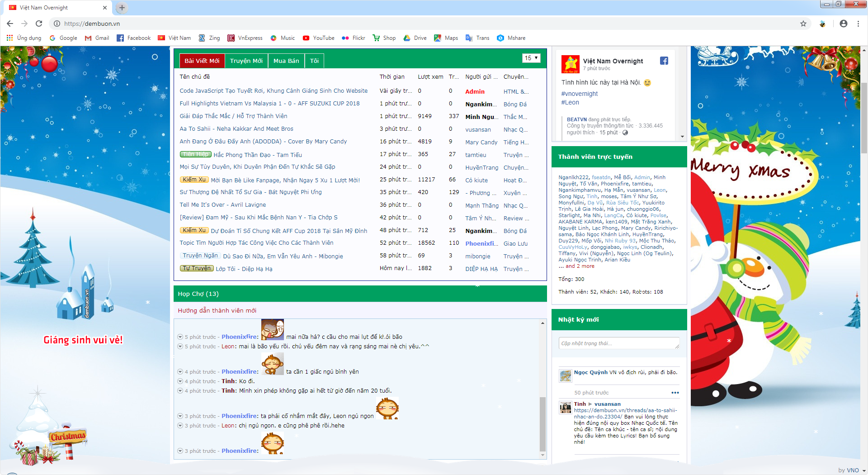Click the page vertical scrollbar
The width and height of the screenshot is (868, 475).
[864, 119]
